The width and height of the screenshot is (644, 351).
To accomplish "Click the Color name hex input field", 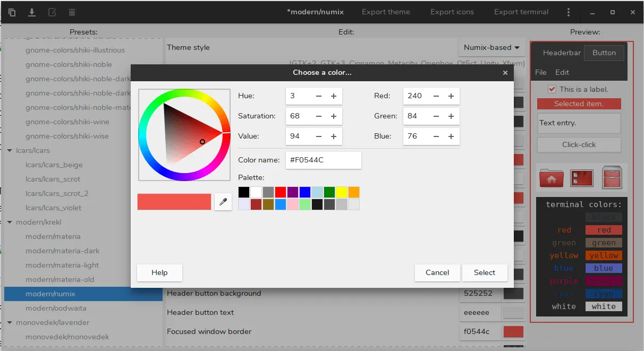I will point(323,160).
